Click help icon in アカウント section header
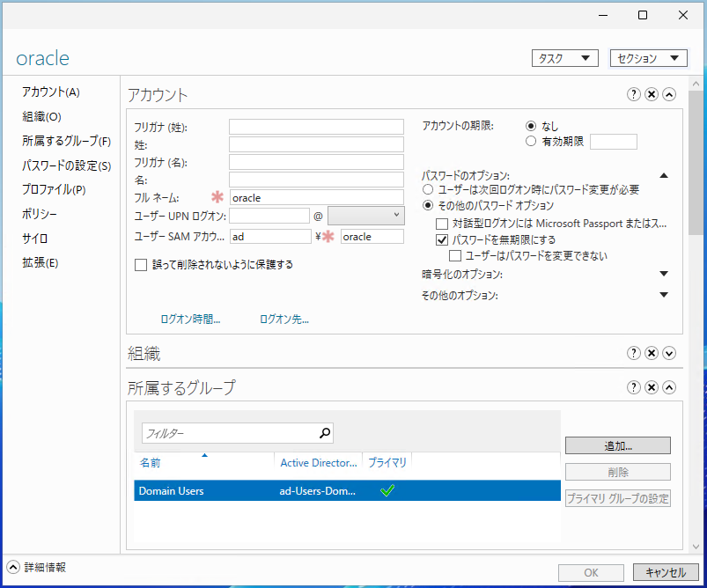Viewport: 707px width, 588px height. [x=633, y=95]
